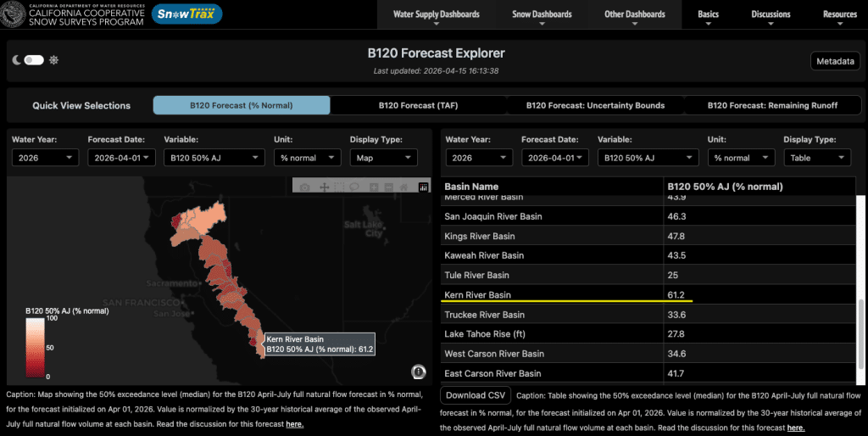Reset map view with home icon

tap(404, 187)
